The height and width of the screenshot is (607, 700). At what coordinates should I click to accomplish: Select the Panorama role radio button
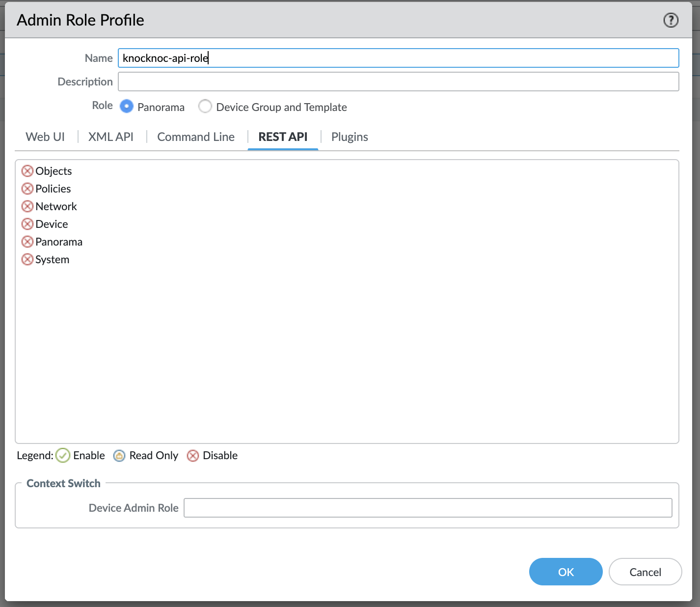pos(127,107)
